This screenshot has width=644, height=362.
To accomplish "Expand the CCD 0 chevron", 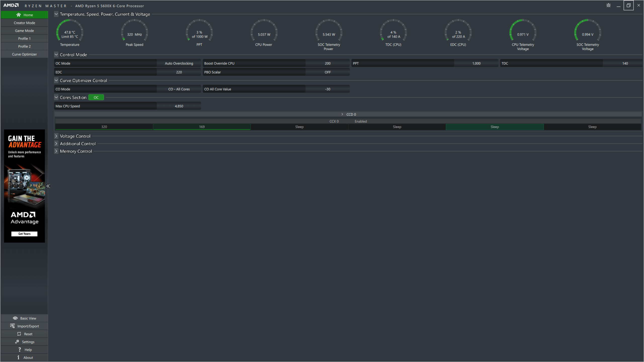I will pyautogui.click(x=342, y=114).
